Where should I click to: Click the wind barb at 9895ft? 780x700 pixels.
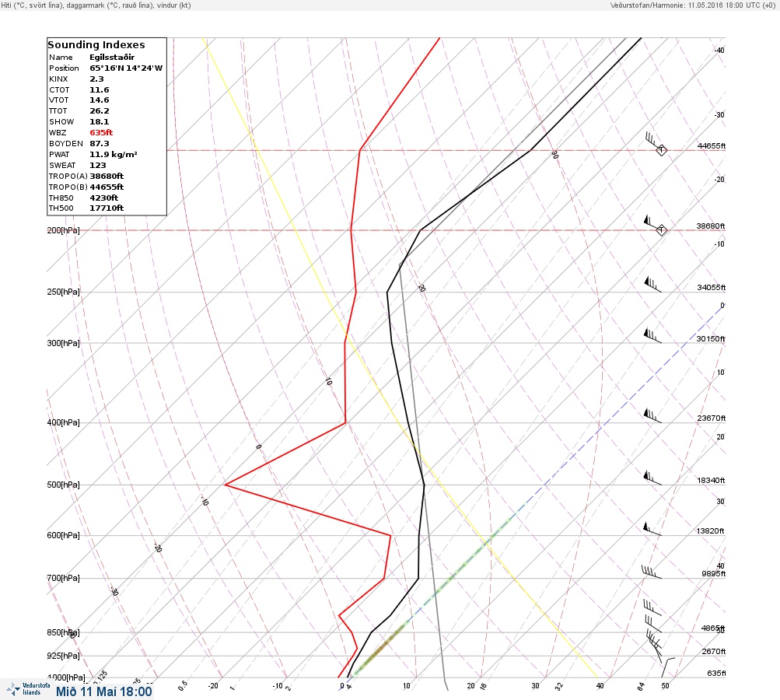tap(652, 572)
